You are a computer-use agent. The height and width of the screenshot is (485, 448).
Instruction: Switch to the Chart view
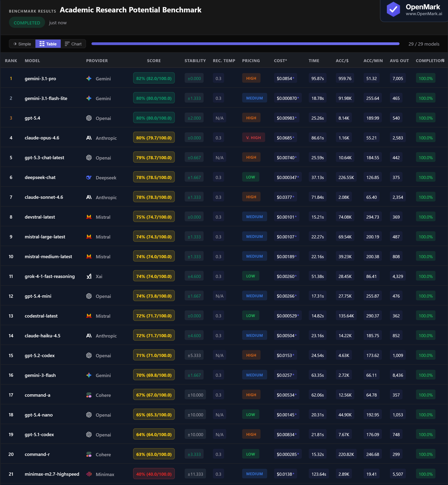pos(73,44)
